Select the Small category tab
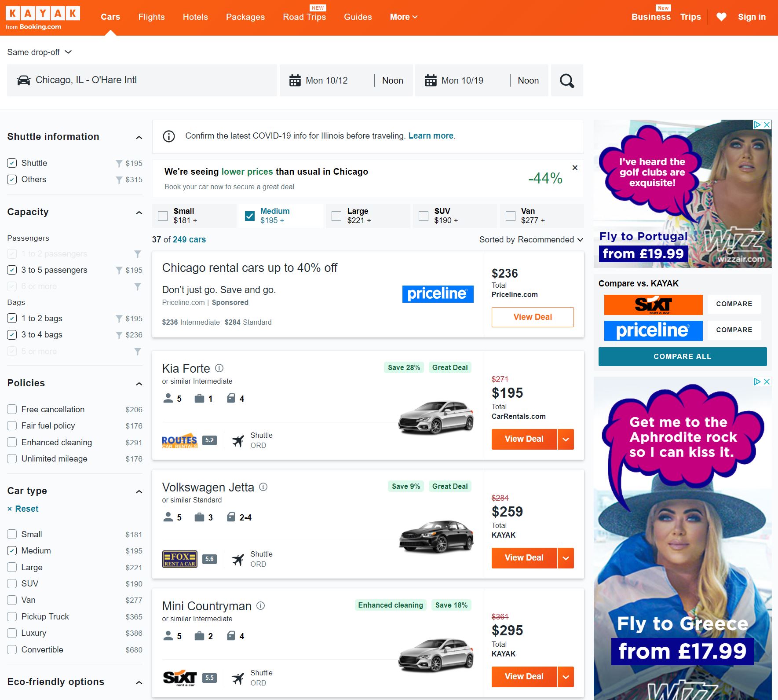778x700 pixels. point(194,216)
